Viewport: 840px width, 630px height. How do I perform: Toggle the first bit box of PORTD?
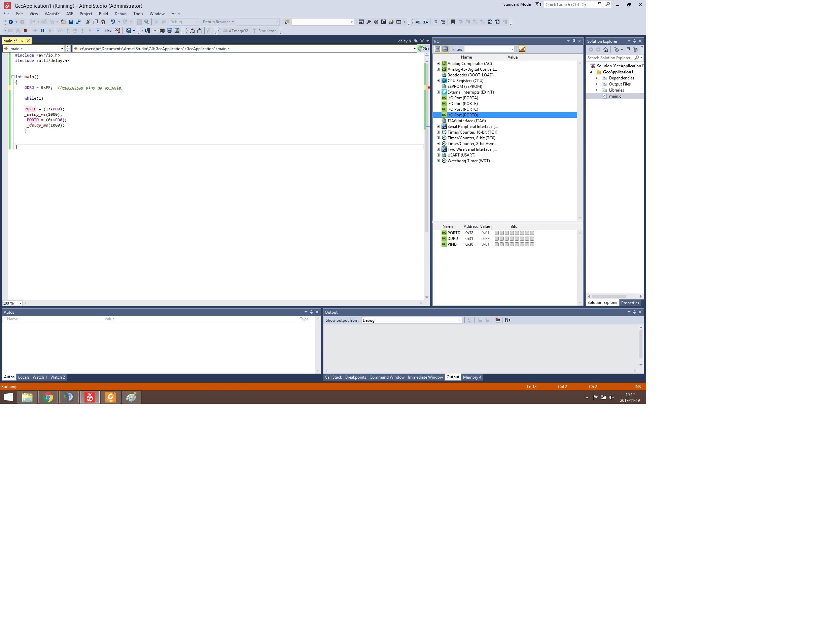coord(497,233)
